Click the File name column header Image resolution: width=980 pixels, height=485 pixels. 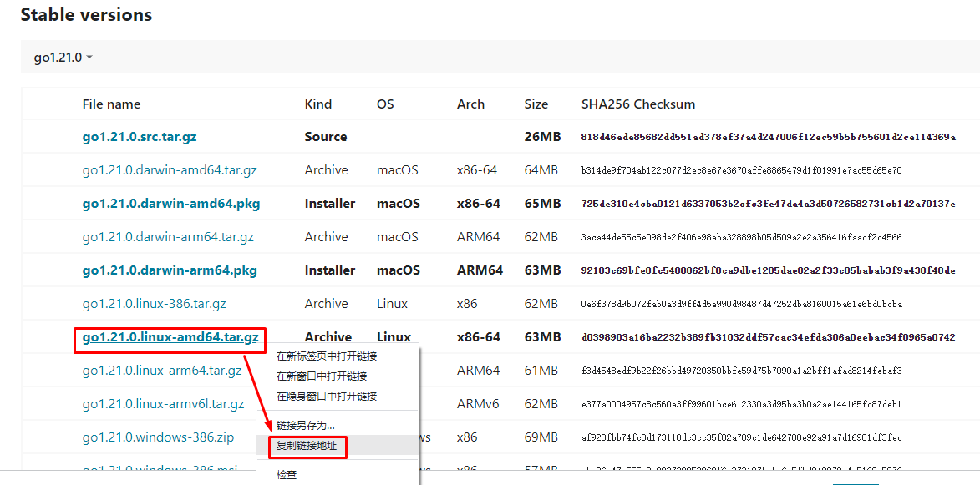click(111, 104)
